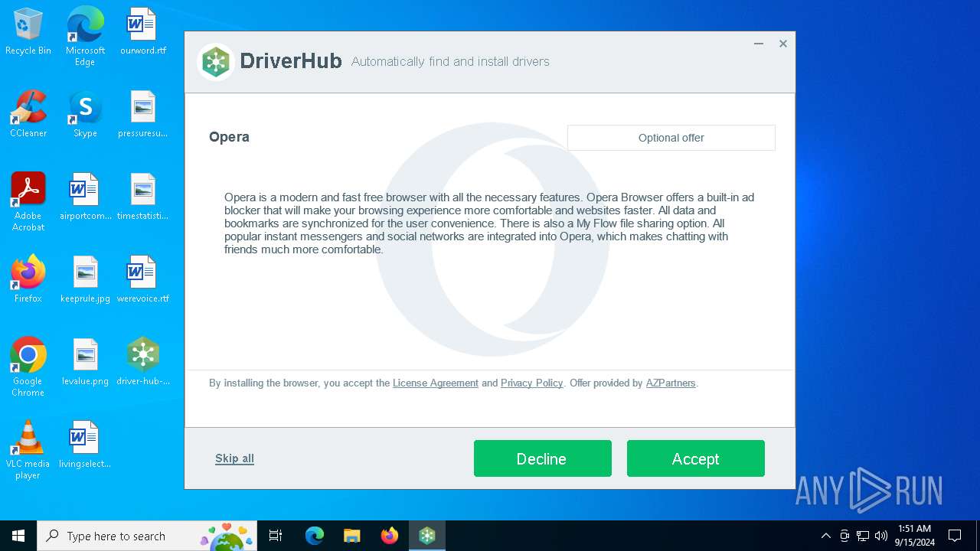Select the pressuresu... image file
The height and width of the screenshot is (551, 980).
click(x=143, y=115)
